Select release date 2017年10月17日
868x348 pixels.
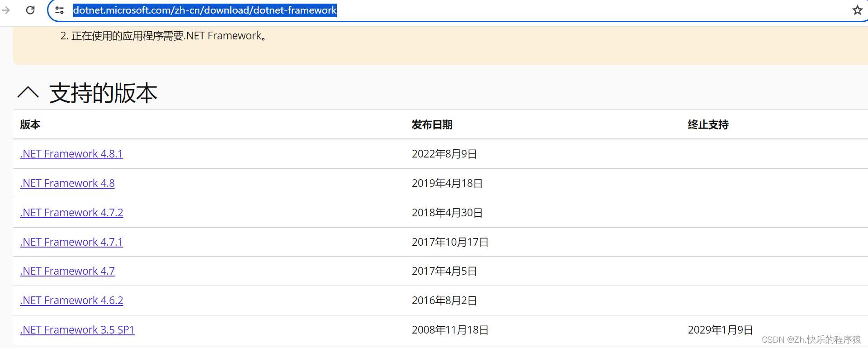point(450,242)
